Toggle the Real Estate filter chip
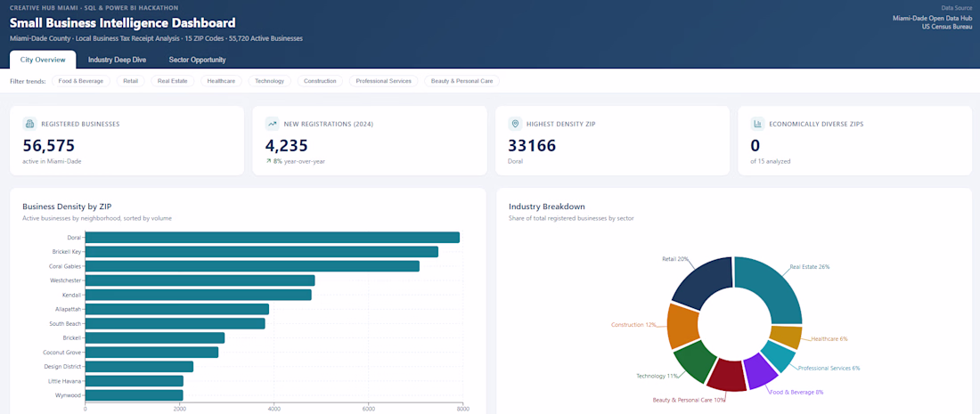This screenshot has width=980, height=414. click(173, 81)
